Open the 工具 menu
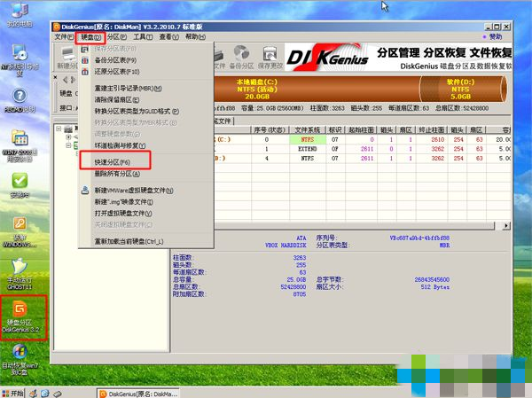 click(143, 37)
